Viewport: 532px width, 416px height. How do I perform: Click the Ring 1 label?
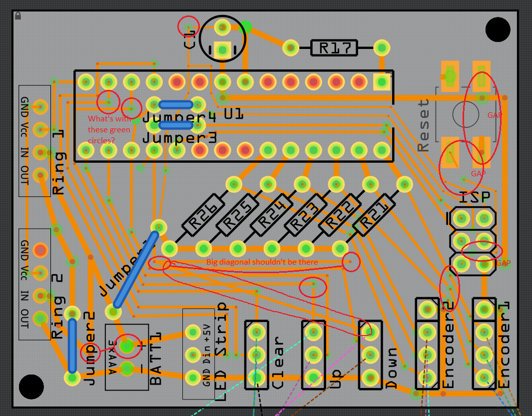58,162
